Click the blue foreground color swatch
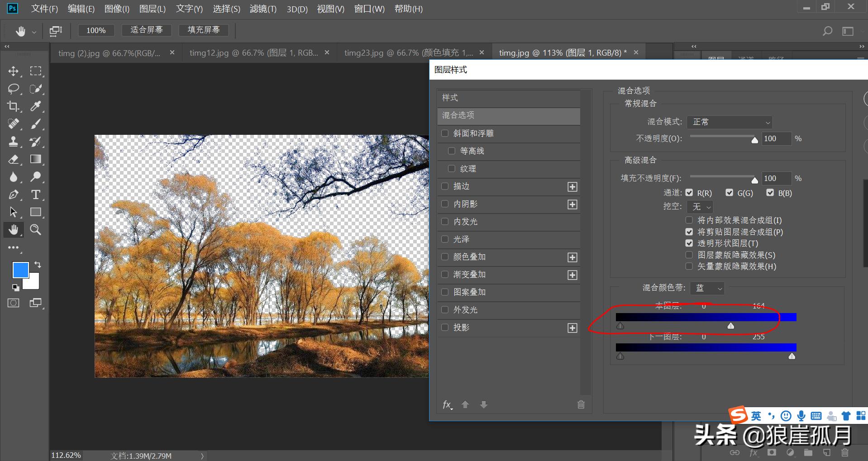The image size is (868, 461). pos(20,270)
